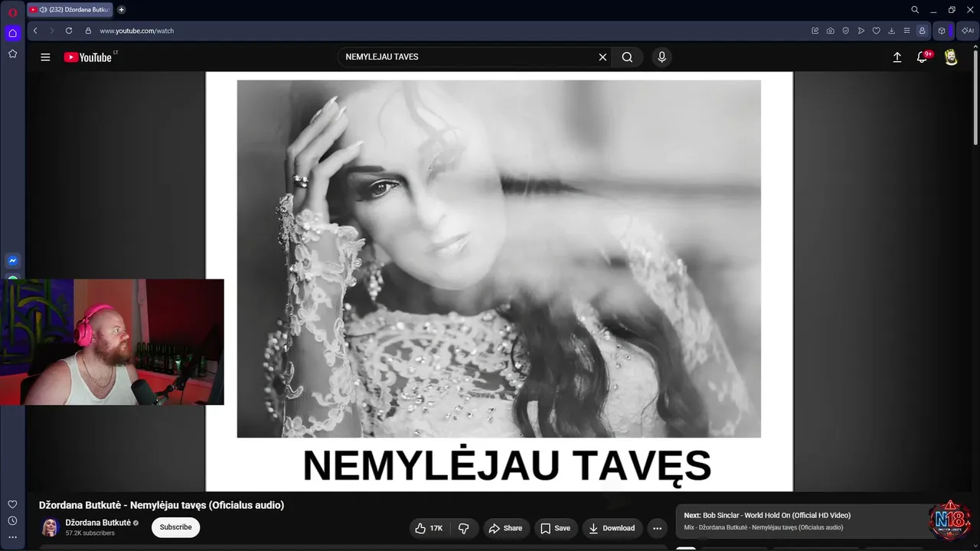Open the YouTube guide hamburger menu
980x551 pixels.
point(45,57)
